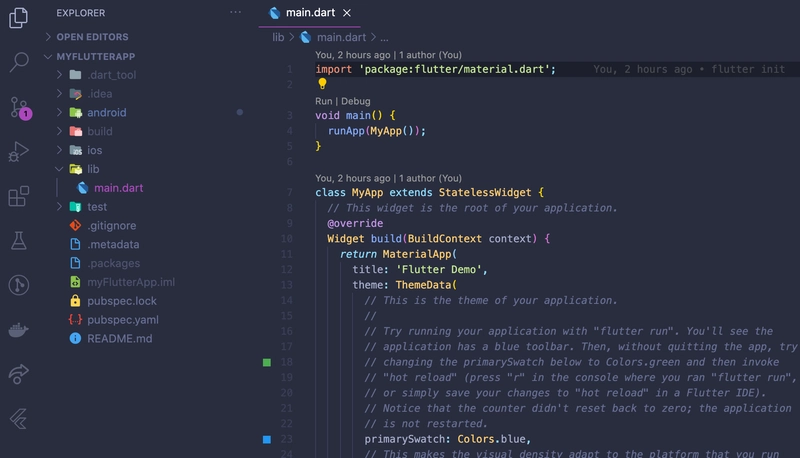Open the Docker whale icon
Screen dimensions: 800x458
click(18, 329)
